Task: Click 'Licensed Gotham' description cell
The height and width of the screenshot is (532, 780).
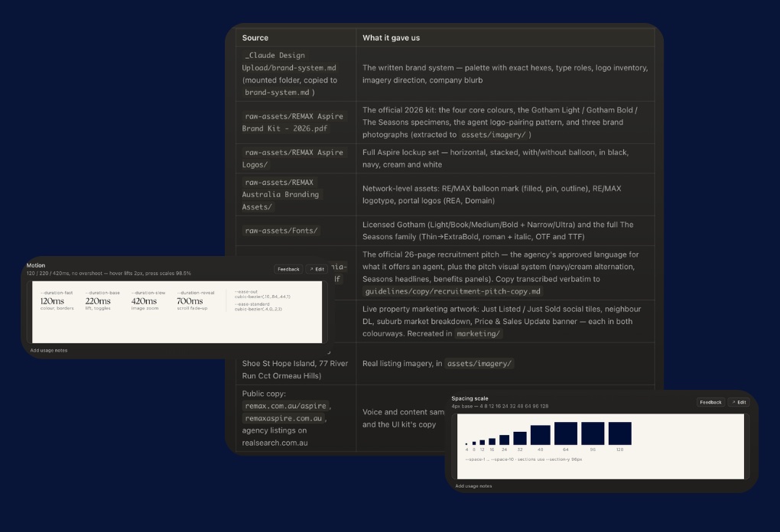Action: [x=505, y=231]
